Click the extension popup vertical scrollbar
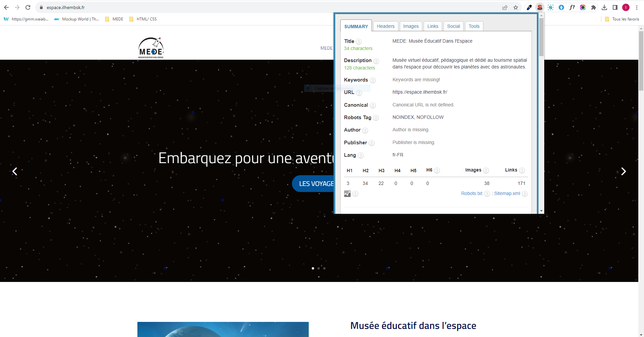 pyautogui.click(x=541, y=37)
